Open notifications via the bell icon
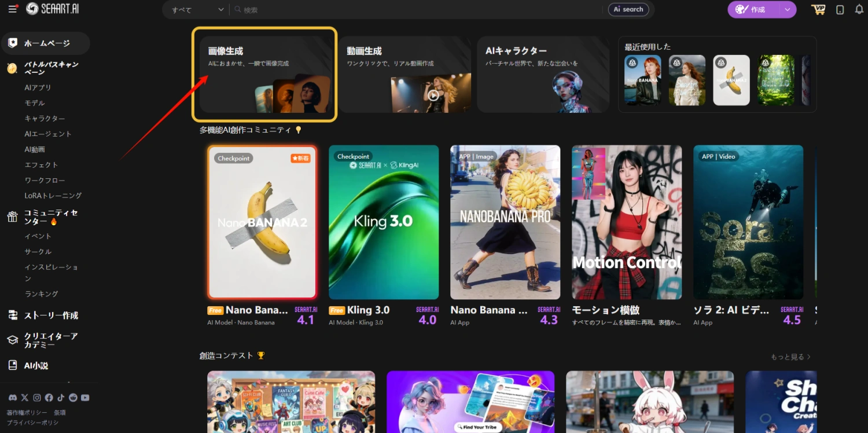This screenshot has height=433, width=868. pyautogui.click(x=859, y=9)
